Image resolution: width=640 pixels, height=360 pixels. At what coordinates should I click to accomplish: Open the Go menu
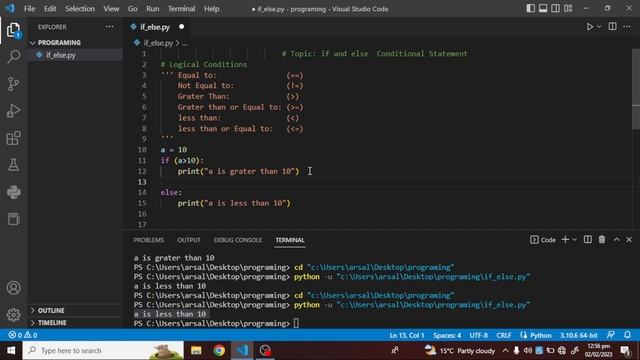click(x=133, y=9)
